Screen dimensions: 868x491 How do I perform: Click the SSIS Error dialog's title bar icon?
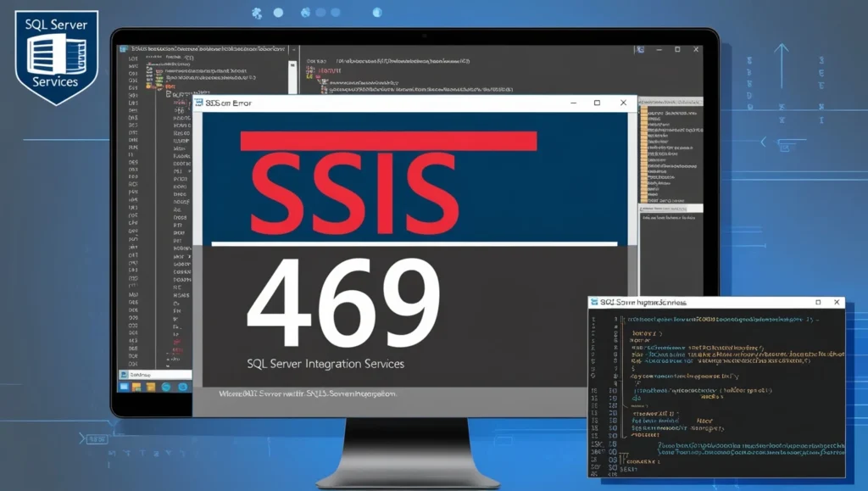pos(198,103)
